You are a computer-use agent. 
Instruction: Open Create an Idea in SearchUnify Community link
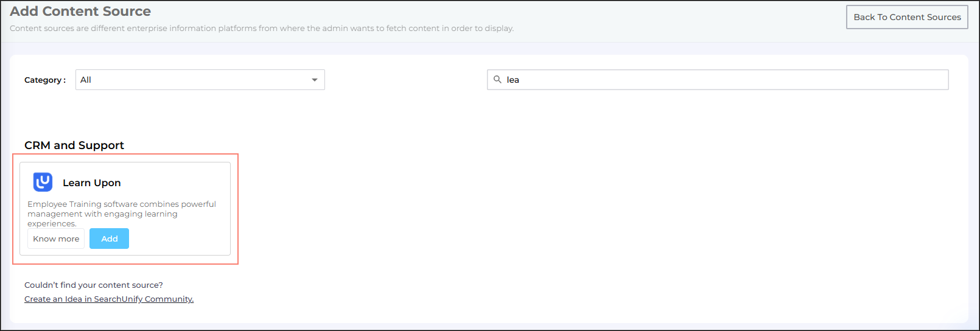click(109, 299)
